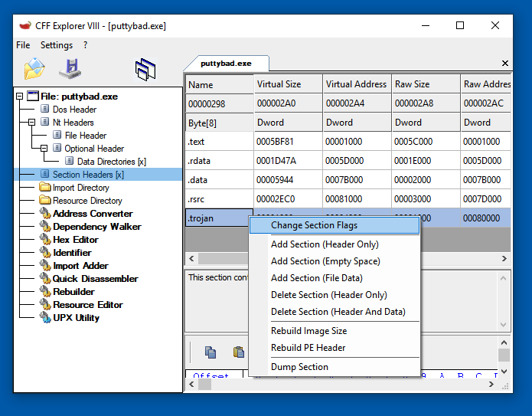Click the save floppy disk icon
Screen dimensions: 532x416
pyautogui.click(x=70, y=69)
